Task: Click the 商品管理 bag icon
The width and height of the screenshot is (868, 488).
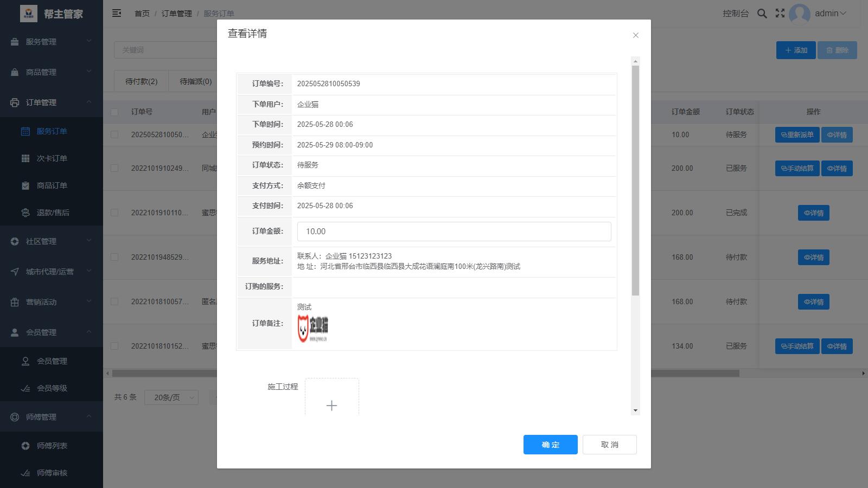Action: [15, 72]
